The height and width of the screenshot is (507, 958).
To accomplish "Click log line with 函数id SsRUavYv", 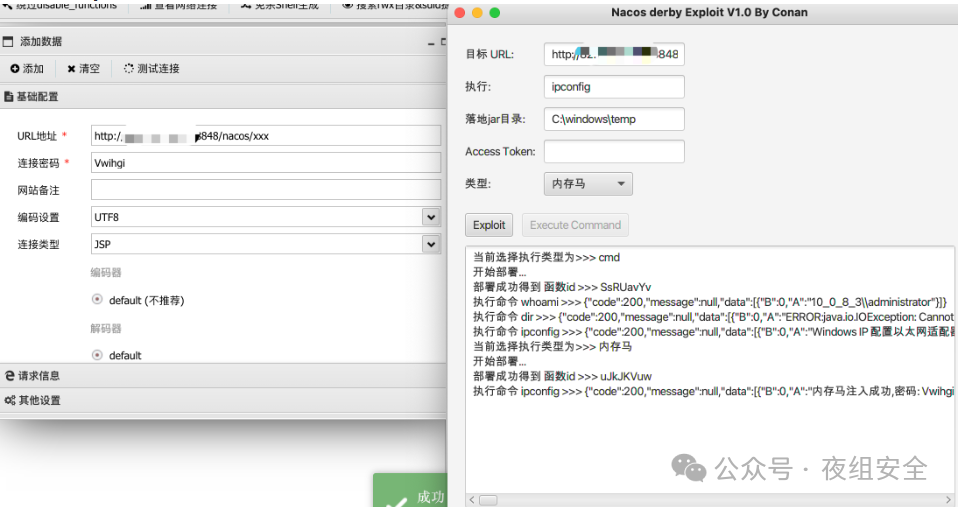I will (562, 287).
